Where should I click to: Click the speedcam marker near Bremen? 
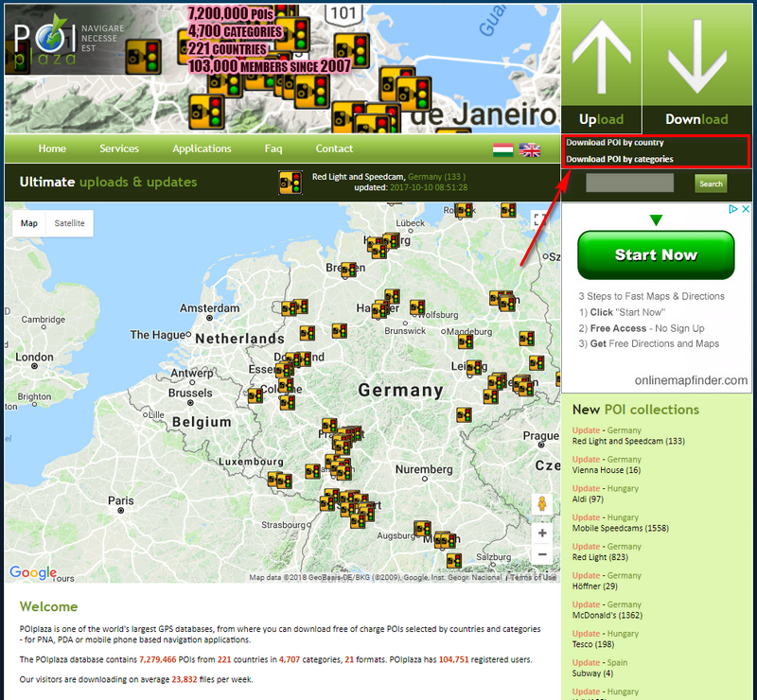tap(348, 270)
